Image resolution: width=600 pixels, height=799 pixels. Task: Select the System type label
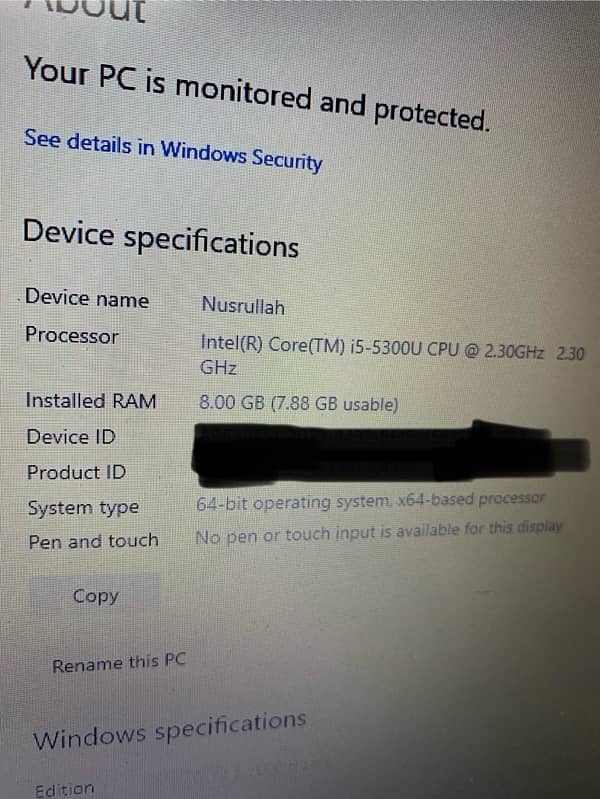pyautogui.click(x=83, y=508)
